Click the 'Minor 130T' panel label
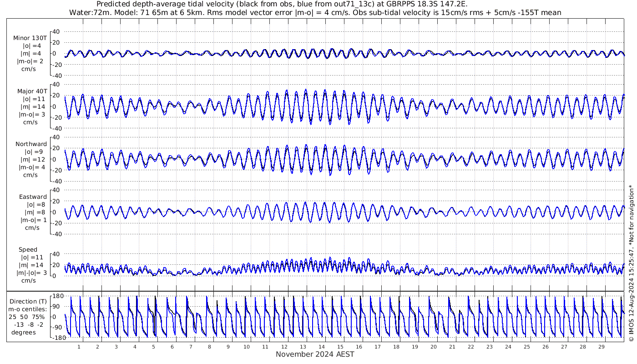Screen dimensions: 637x364 (30, 38)
